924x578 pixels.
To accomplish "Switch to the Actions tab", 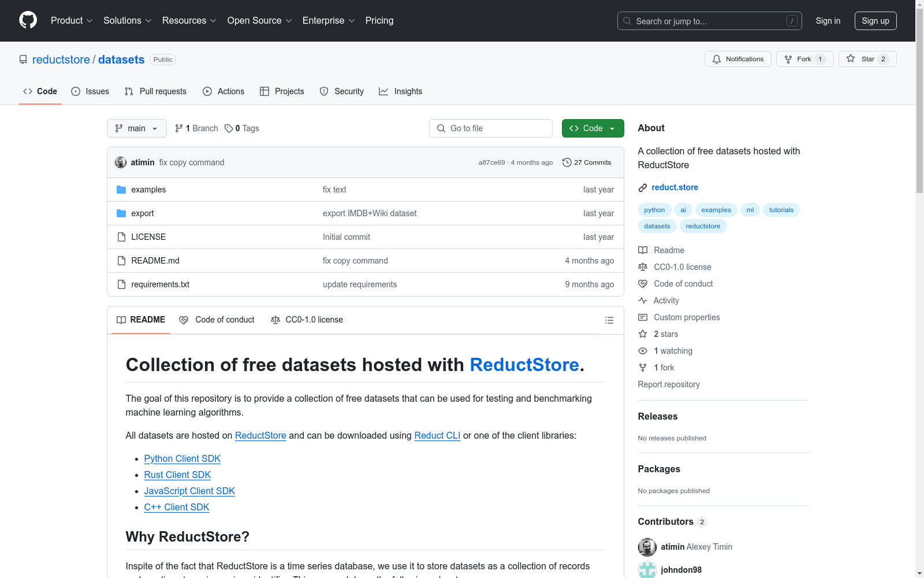I will pos(223,91).
